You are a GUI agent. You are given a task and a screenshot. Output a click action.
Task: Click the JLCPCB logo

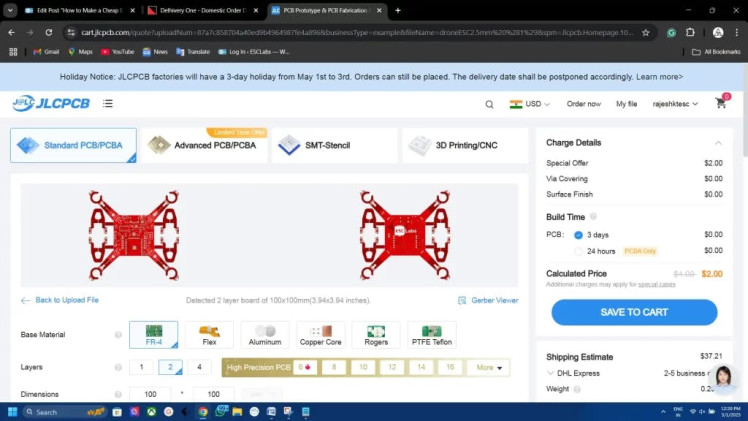51,103
